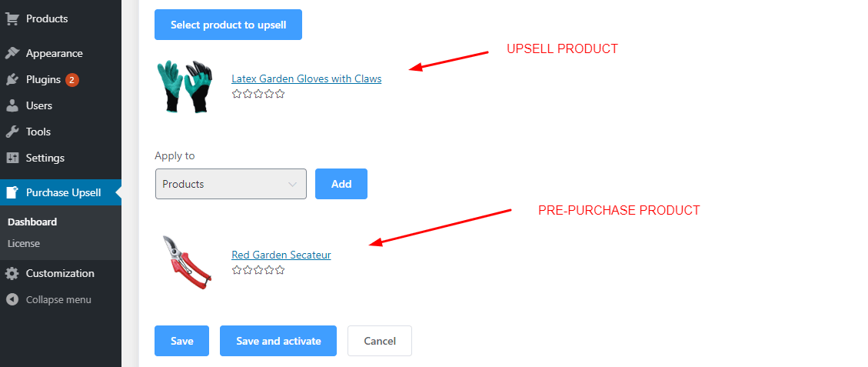Screen dimensions: 868x367
Task: Open the Dashboard submenu item
Action: 32,222
